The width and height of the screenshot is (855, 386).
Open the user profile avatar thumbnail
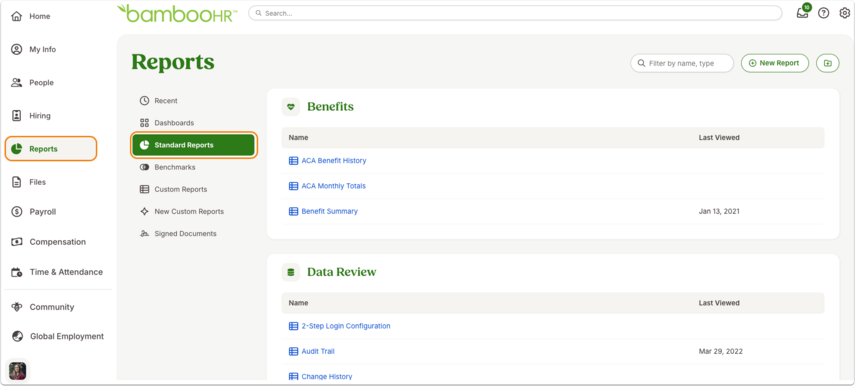click(17, 371)
